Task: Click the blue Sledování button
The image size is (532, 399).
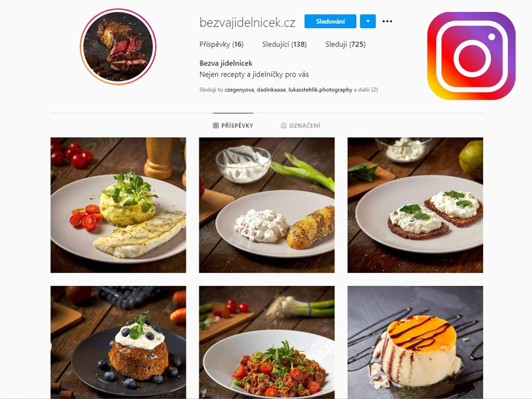Action: click(x=330, y=21)
